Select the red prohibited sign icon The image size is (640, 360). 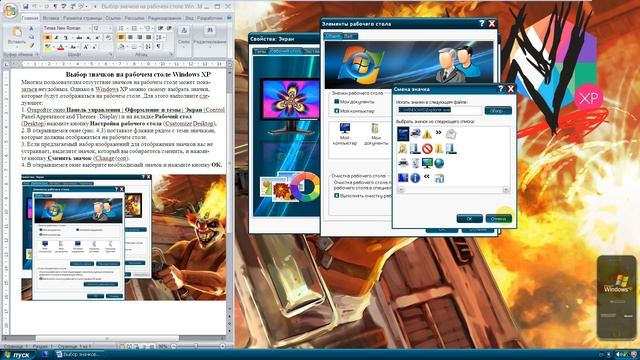tap(427, 149)
